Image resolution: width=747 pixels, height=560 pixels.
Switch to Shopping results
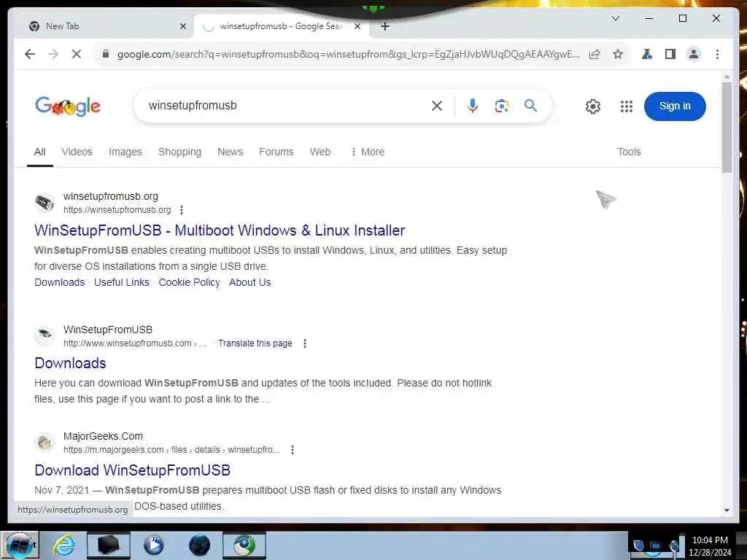coord(179,152)
